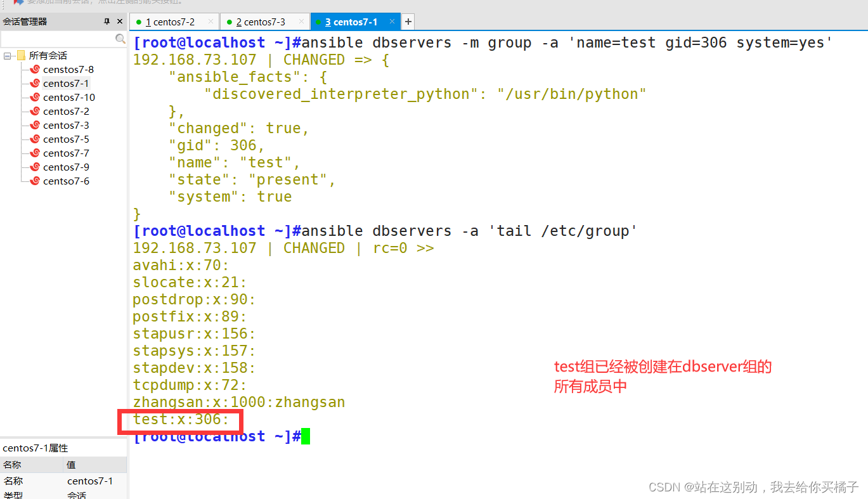The image size is (868, 499).
Task: Click the censtos7-8 session icon
Action: click(x=36, y=70)
